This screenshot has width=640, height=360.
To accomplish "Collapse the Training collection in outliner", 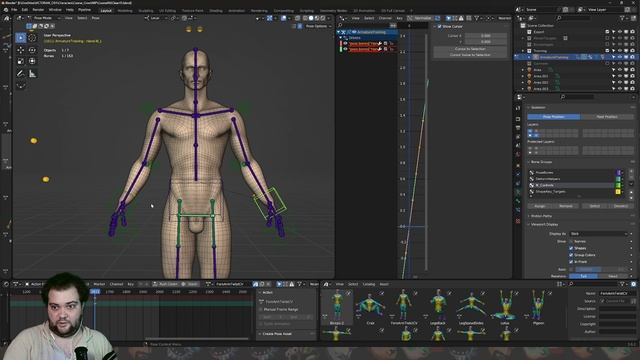I will click(523, 51).
